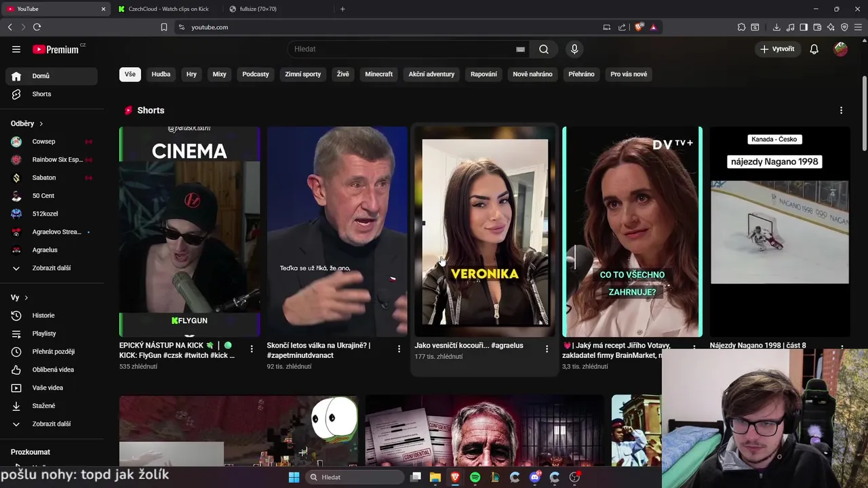
Task: Switch to the fullsize (70×70) tab
Action: pyautogui.click(x=258, y=9)
